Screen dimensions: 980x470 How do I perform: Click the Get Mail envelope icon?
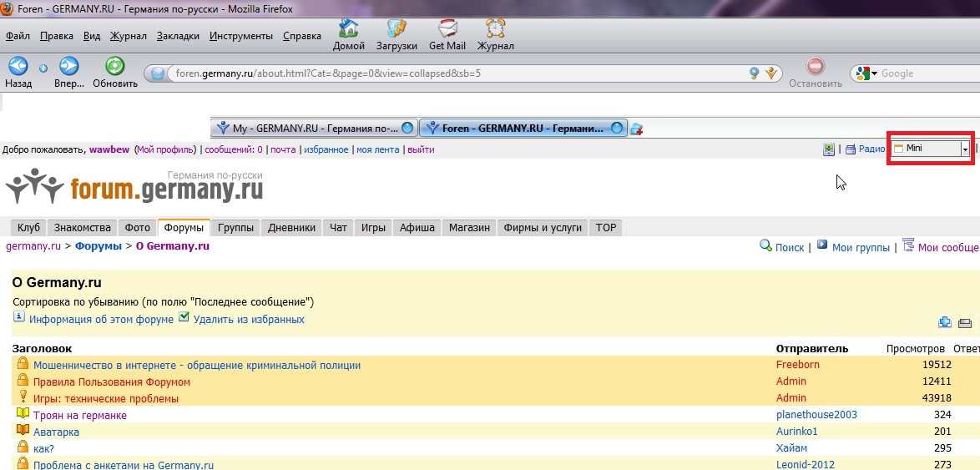point(447,28)
